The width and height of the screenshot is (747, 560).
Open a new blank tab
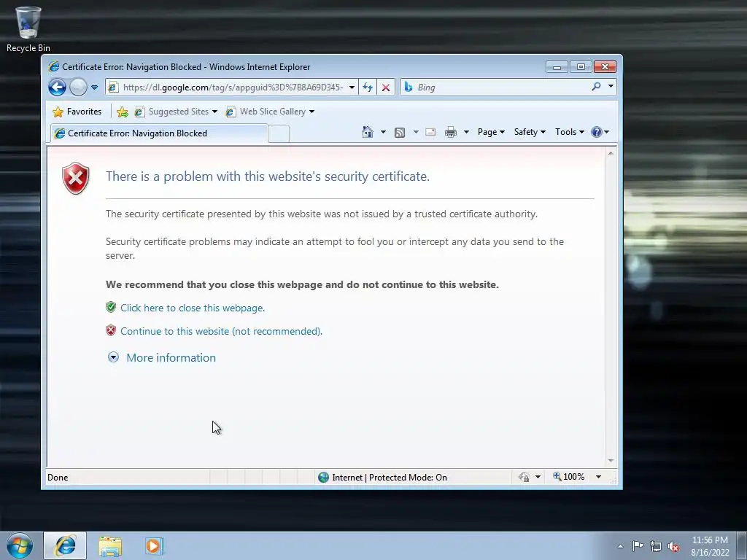coord(279,134)
